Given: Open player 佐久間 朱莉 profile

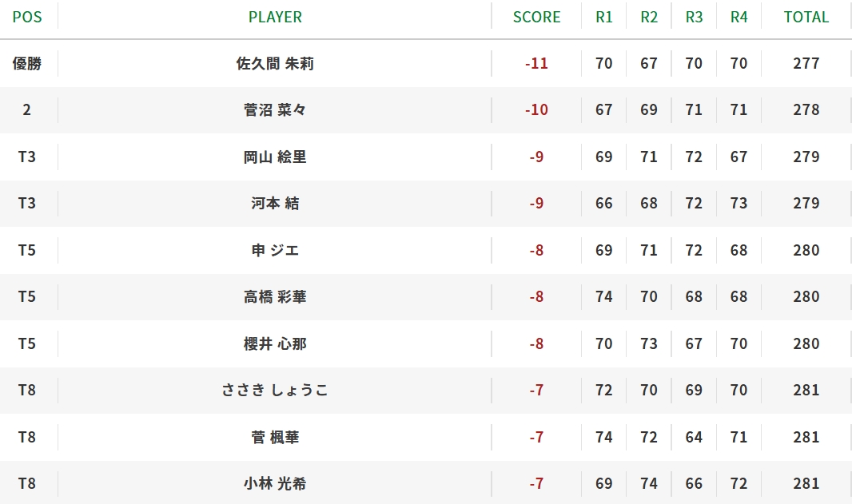Looking at the screenshot, I should pyautogui.click(x=275, y=64).
